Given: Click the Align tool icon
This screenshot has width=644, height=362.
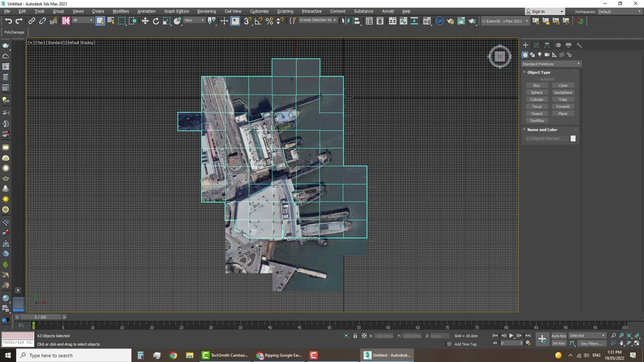Looking at the screenshot, I should coord(356,21).
